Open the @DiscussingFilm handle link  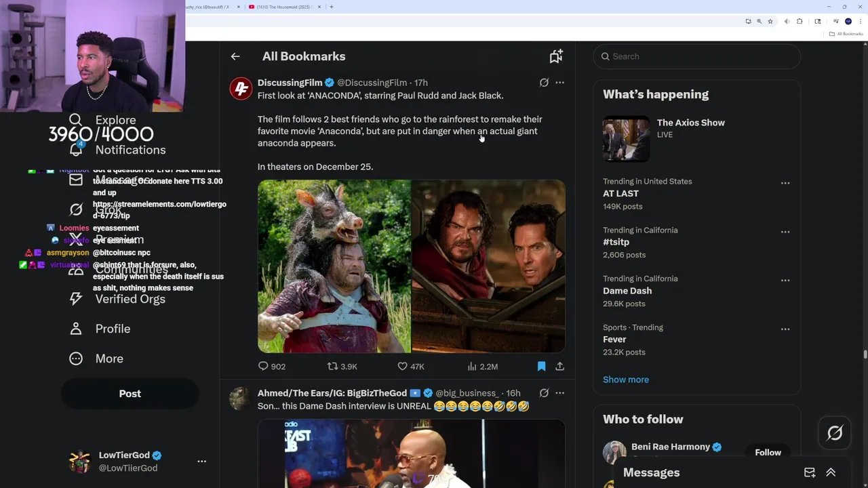[x=372, y=83]
